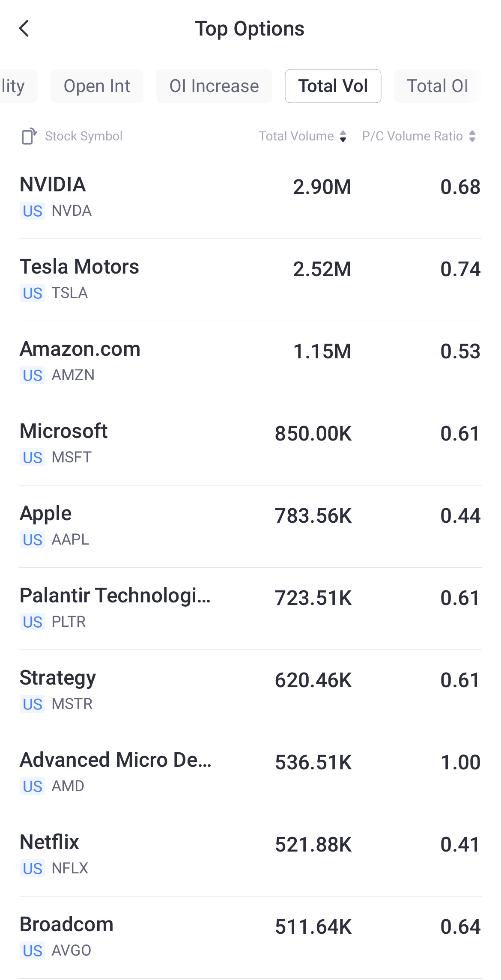Select the OI Increase tab
Image resolution: width=501 pixels, height=980 pixels.
click(x=214, y=86)
